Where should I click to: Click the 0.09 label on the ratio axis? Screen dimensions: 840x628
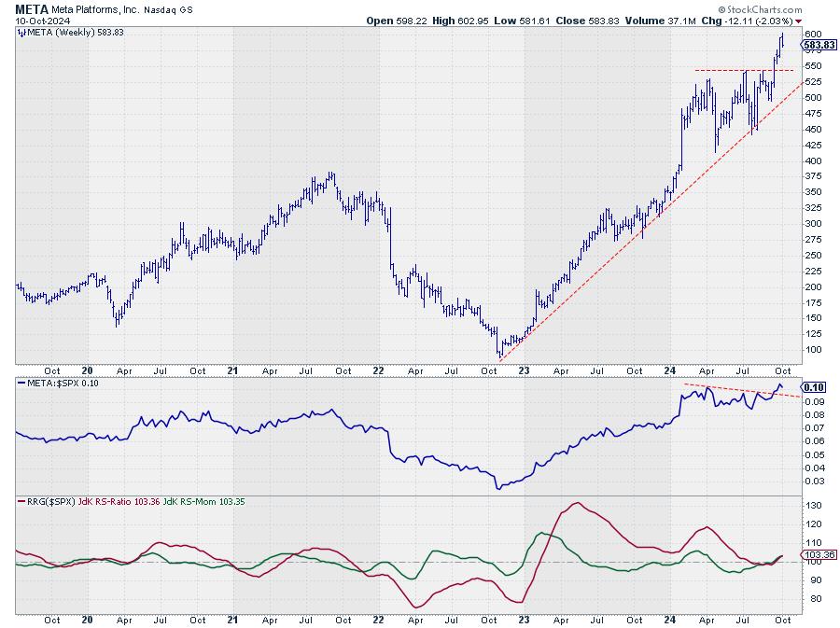tap(814, 402)
